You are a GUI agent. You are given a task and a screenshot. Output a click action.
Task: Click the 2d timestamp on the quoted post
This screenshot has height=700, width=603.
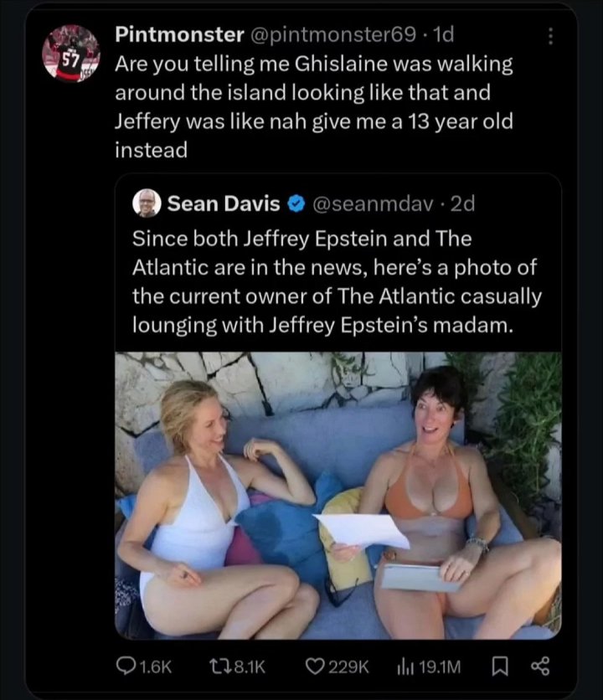tap(463, 203)
